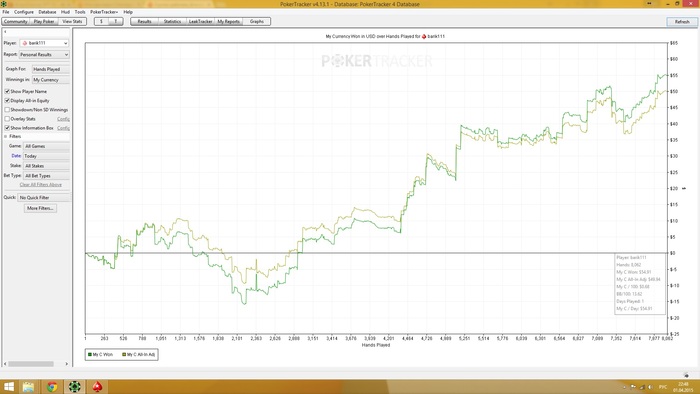Click the status icon at the window's bottom right
Viewport: 700px width, 394px height.
pyautogui.click(x=686, y=375)
